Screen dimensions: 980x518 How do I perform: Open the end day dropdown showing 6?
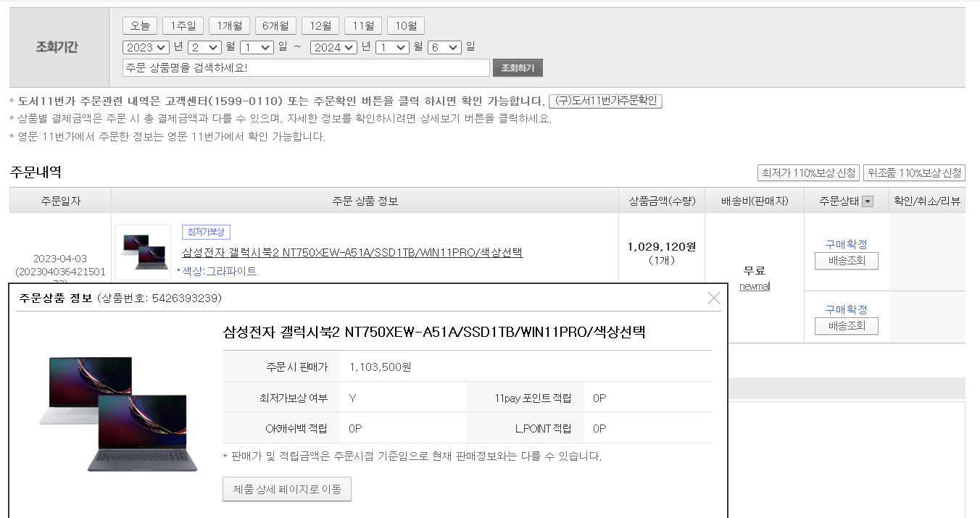(444, 47)
